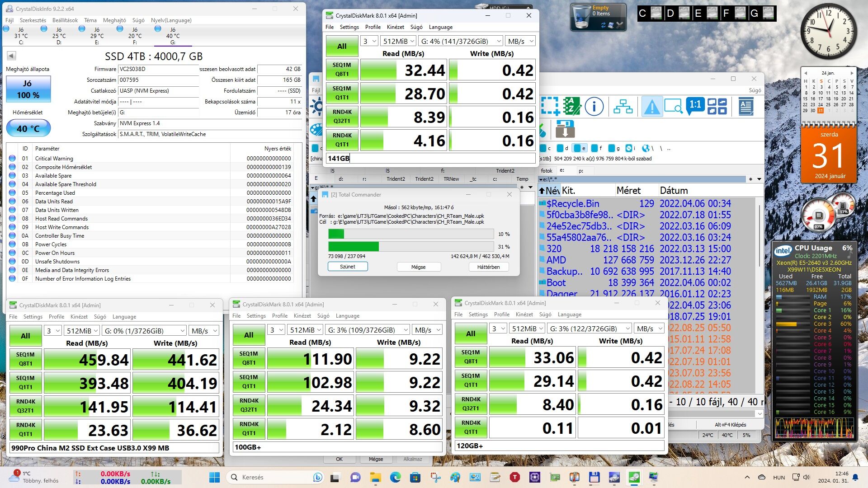Screen dimensions: 868x488
Task: Click the Keresés taskbar search box
Action: 276,477
